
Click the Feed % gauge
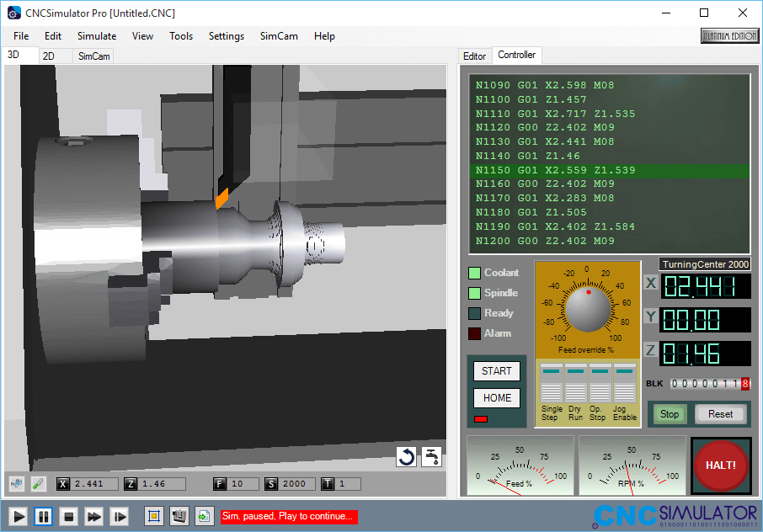[x=520, y=465]
